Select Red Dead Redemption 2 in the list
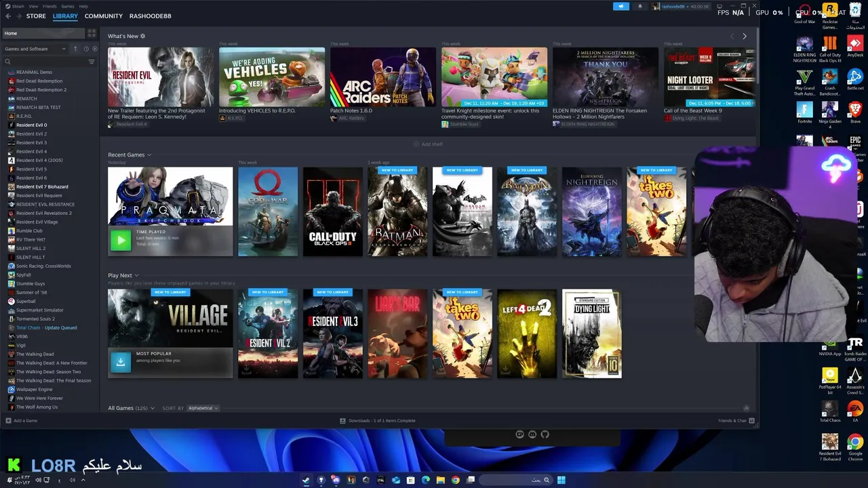This screenshot has height=488, width=868. pos(41,90)
